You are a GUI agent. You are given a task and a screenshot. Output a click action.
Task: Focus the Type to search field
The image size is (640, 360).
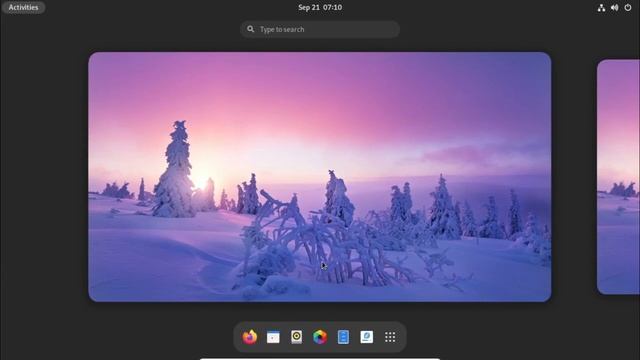[x=320, y=29]
